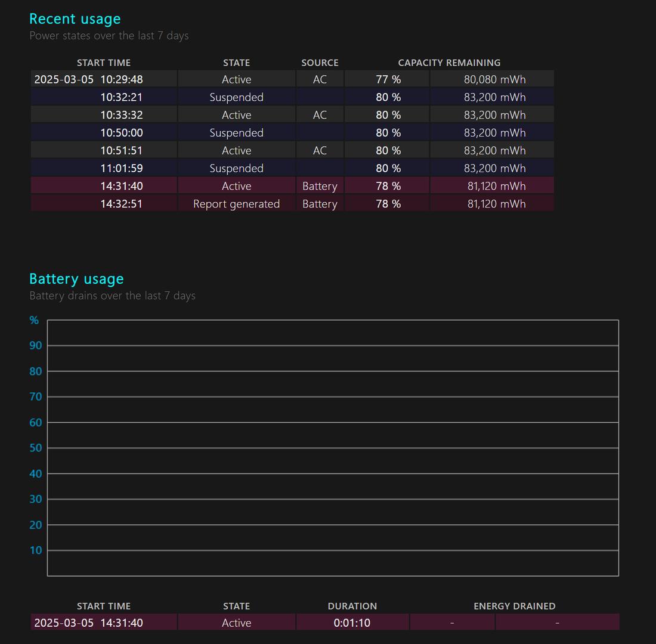
Task: Click the DURATION column header
Action: point(352,606)
